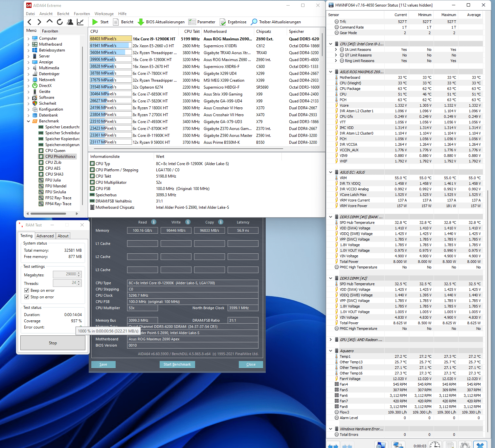Click the Megabytes spinner arrows
The width and height of the screenshot is (495, 448).
[79, 274]
